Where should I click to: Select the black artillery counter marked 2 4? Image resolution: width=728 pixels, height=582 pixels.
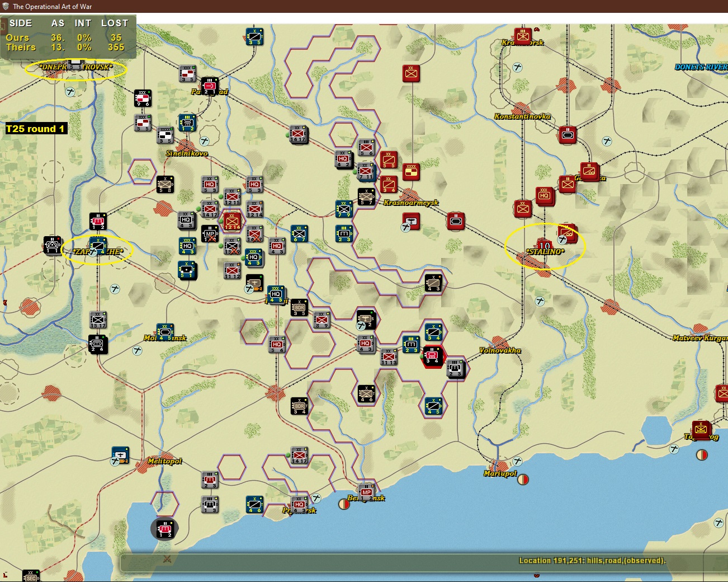pos(97,344)
